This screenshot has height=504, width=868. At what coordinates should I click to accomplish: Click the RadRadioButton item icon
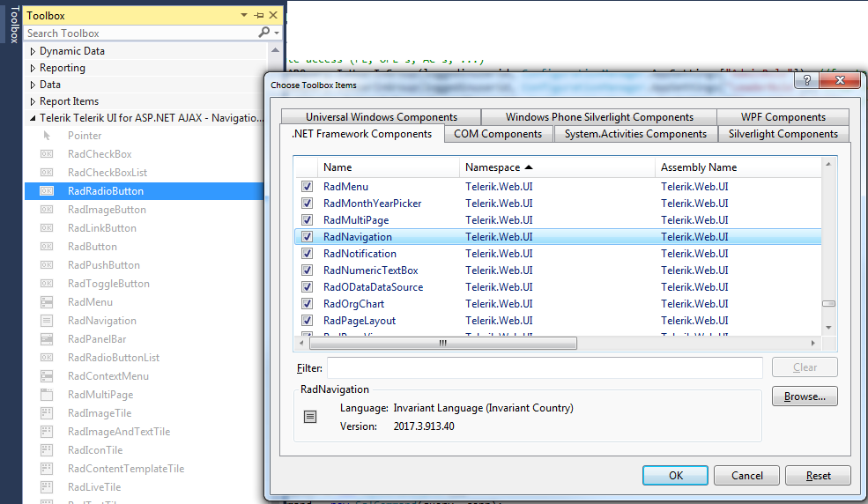[x=47, y=191]
